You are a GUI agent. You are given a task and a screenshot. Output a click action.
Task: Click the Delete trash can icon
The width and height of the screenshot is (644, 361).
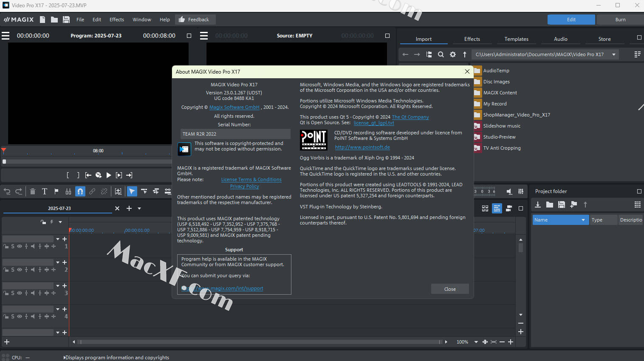coord(33,191)
